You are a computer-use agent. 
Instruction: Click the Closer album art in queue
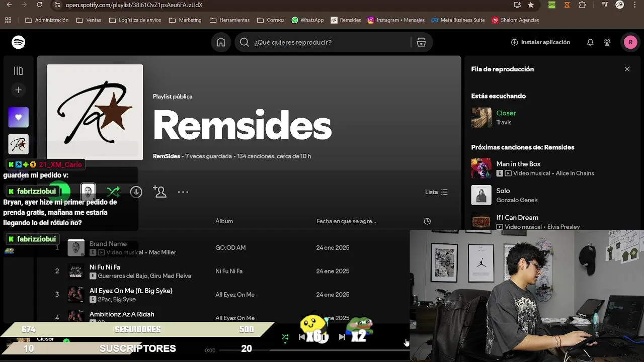click(481, 118)
